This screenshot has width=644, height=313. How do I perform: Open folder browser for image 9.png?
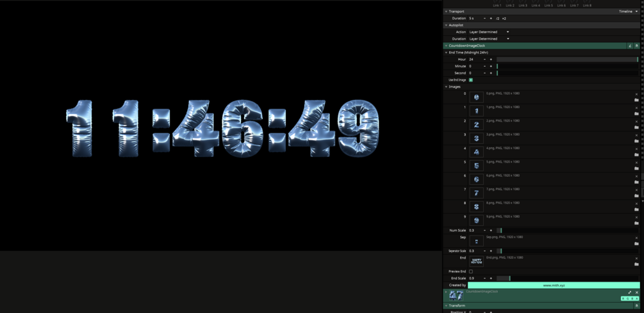coord(636,223)
